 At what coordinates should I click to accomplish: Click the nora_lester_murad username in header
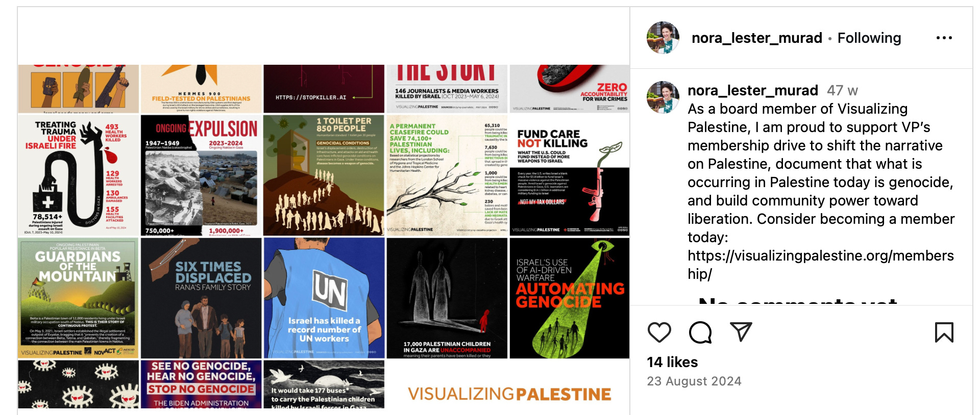[756, 38]
